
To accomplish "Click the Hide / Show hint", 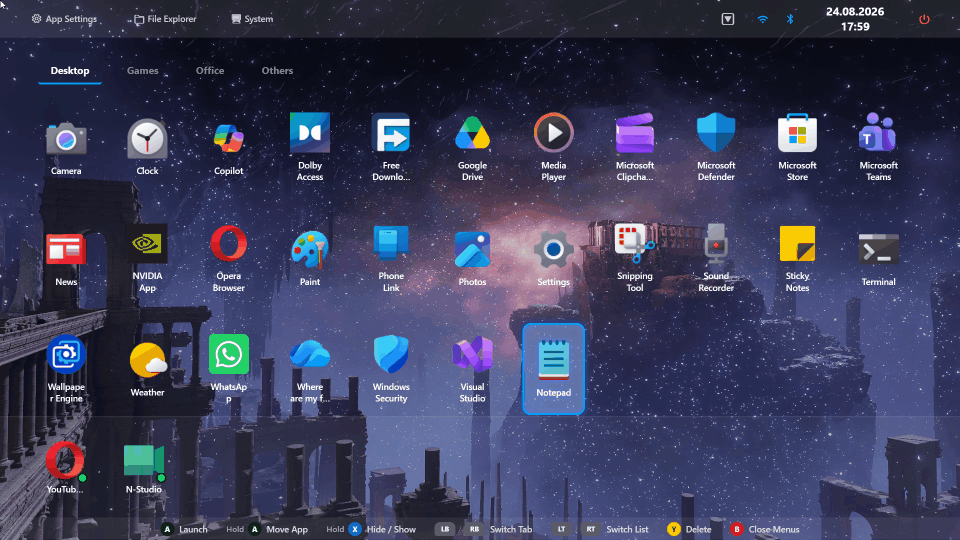I will (370, 530).
